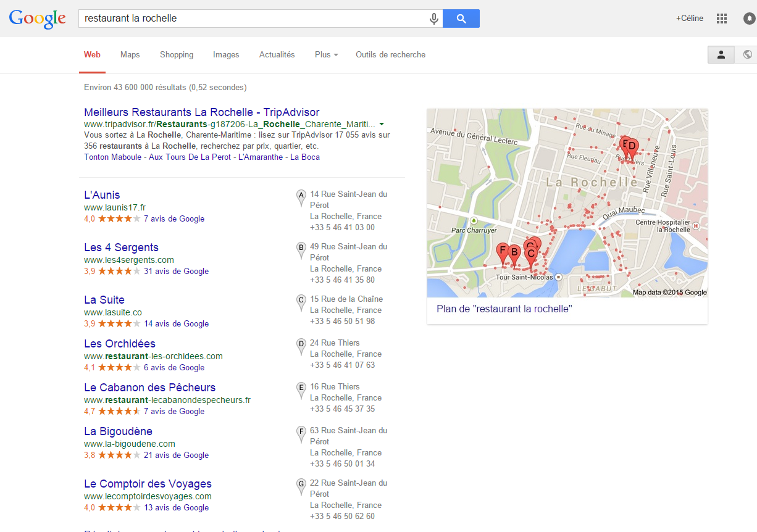The height and width of the screenshot is (532, 757).
Task: Hide private results with globe icon
Action: (x=747, y=54)
